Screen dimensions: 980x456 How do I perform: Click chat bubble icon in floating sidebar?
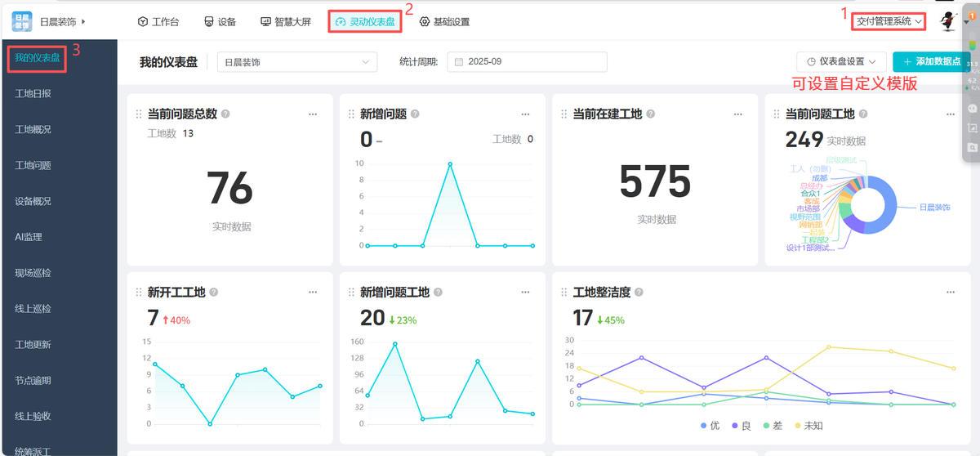click(972, 107)
